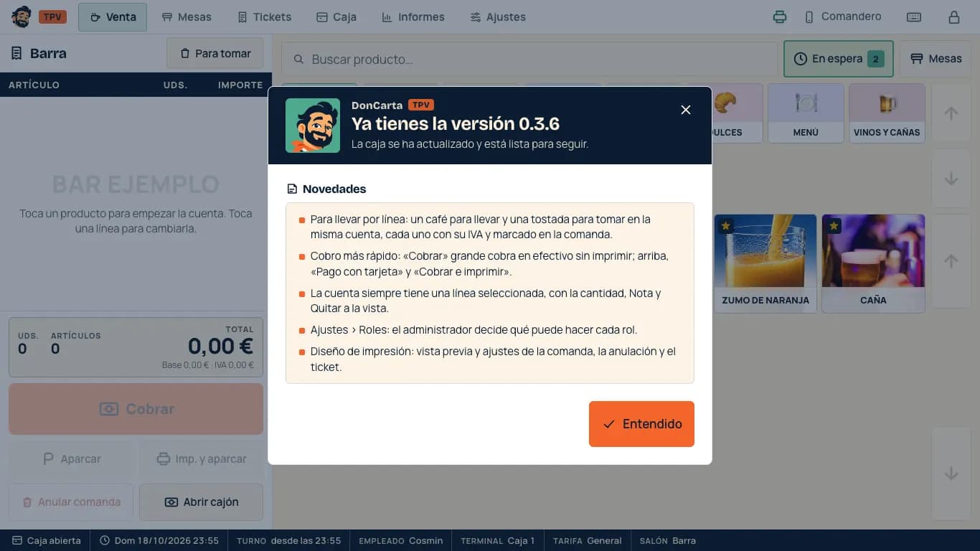
Task: Click Caja abierta in status bar
Action: tap(46, 540)
